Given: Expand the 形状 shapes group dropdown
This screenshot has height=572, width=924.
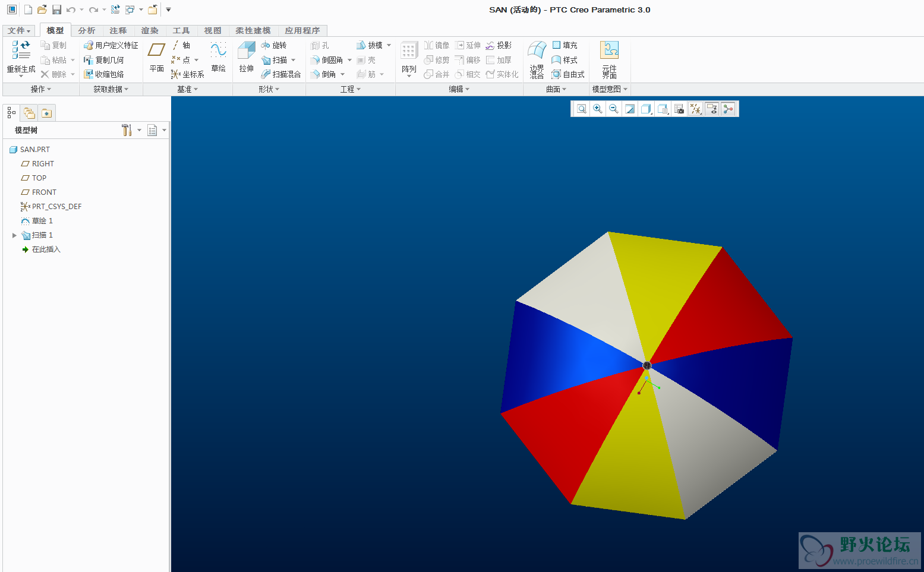Looking at the screenshot, I should (x=269, y=89).
